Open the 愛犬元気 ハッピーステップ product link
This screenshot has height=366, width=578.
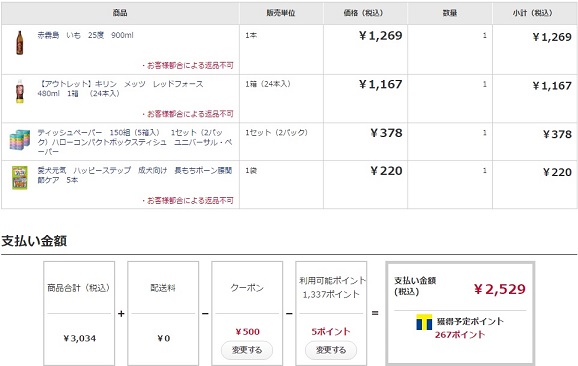pyautogui.click(x=135, y=175)
